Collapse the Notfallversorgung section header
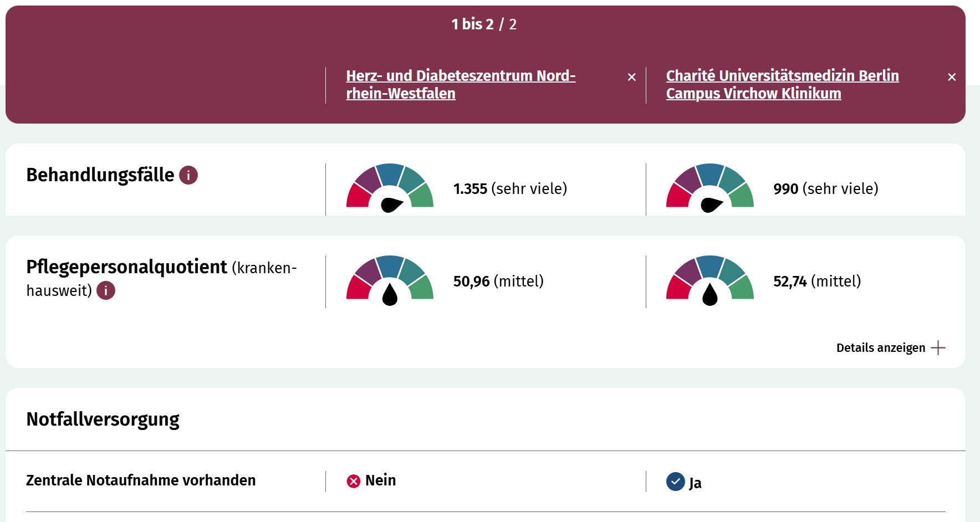The image size is (980, 522). pyautogui.click(x=103, y=419)
